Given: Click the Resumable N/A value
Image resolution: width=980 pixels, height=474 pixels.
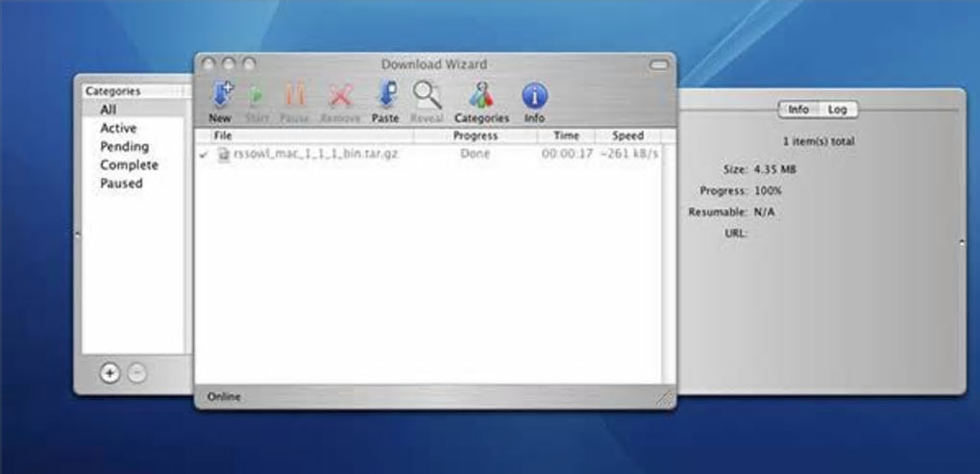Looking at the screenshot, I should (764, 212).
